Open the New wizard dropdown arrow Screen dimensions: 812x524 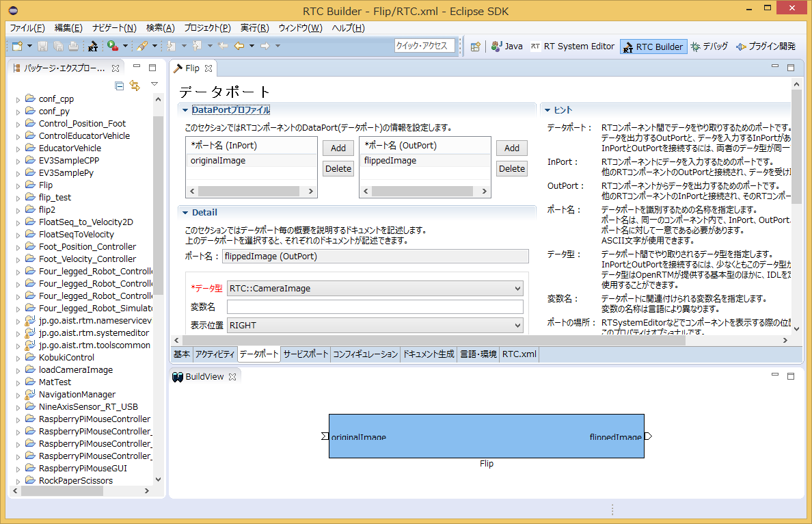pos(29,46)
